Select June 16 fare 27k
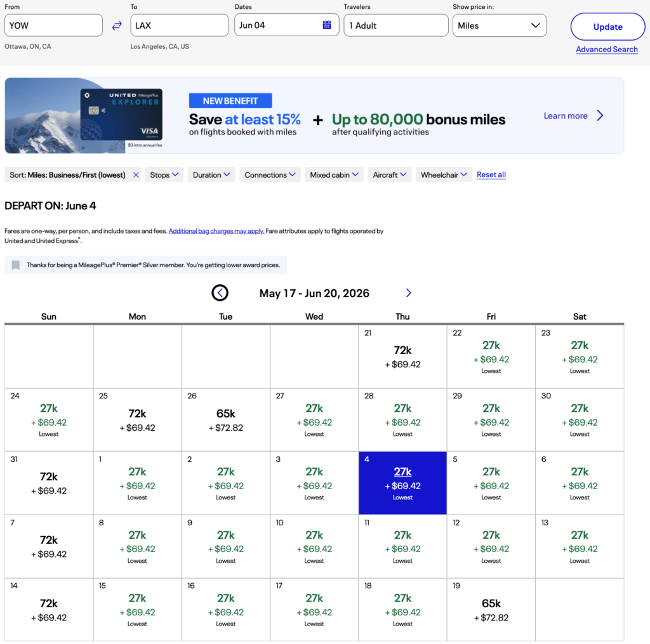This screenshot has height=644, width=650. pyautogui.click(x=226, y=610)
